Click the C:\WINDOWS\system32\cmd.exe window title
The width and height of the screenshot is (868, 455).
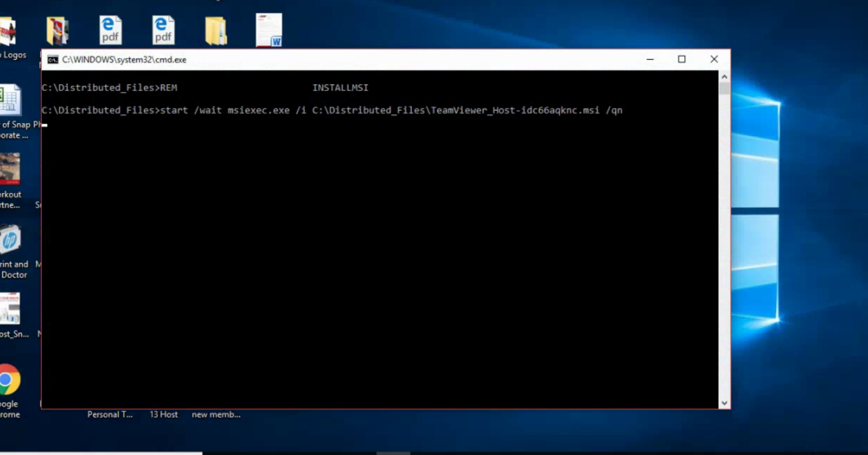tap(124, 60)
